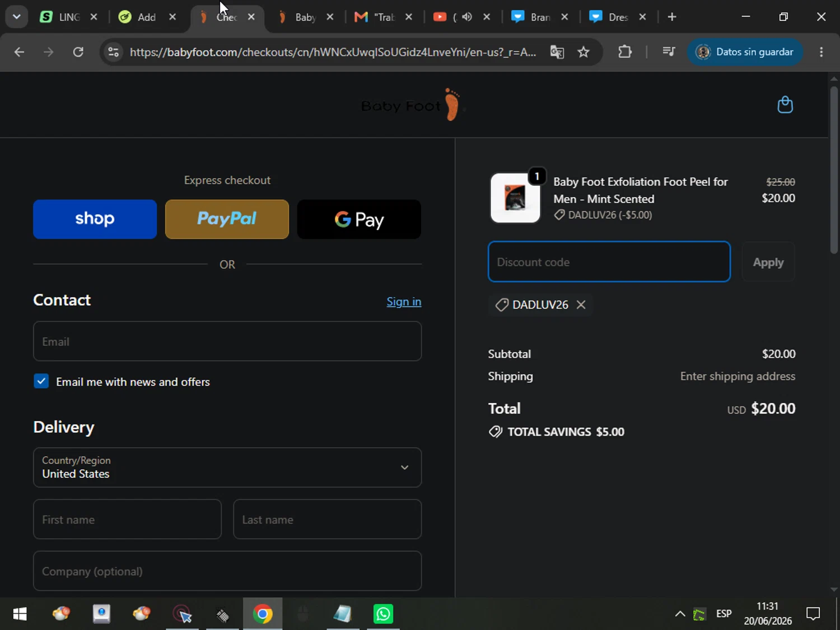Open a new browser tab
This screenshot has width=840, height=630.
pos(672,17)
